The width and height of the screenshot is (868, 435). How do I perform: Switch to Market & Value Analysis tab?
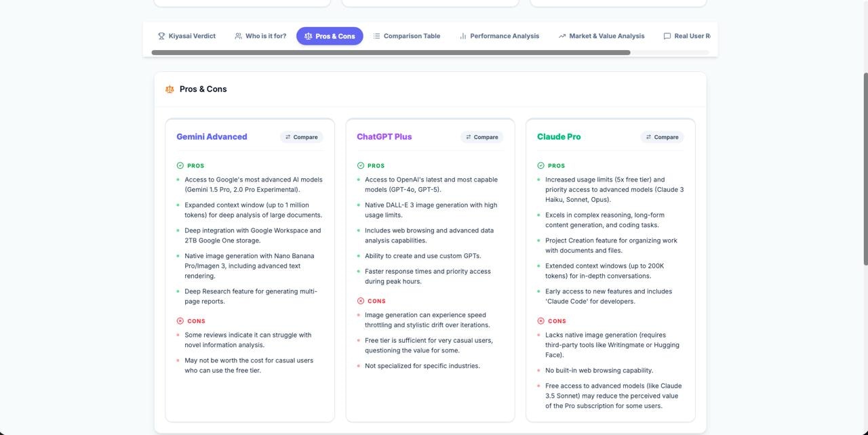coord(601,36)
